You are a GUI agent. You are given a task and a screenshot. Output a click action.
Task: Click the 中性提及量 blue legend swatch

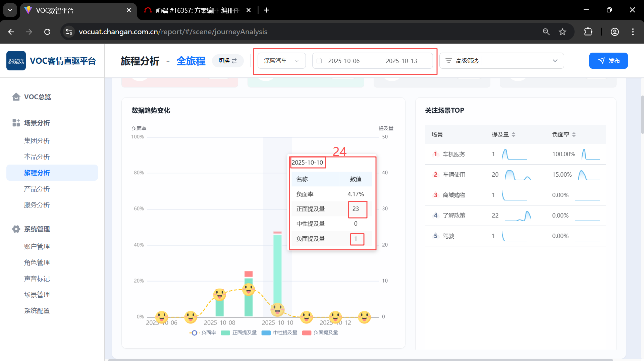tap(266, 333)
